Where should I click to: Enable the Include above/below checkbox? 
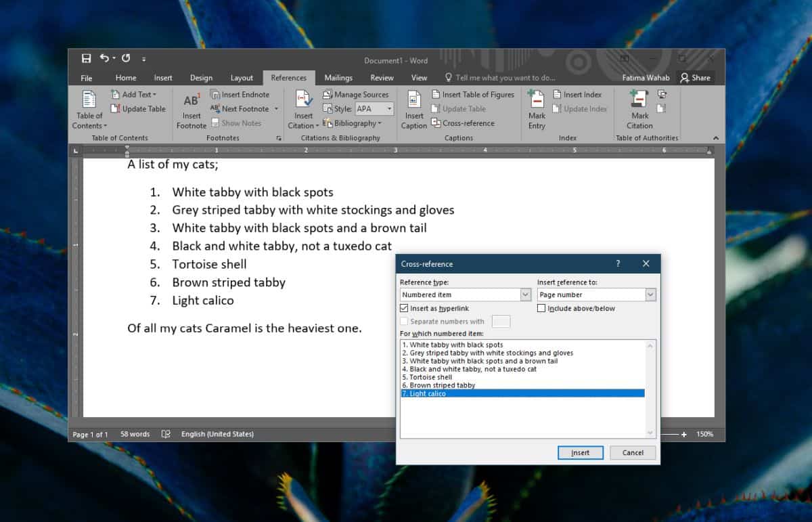click(x=541, y=309)
